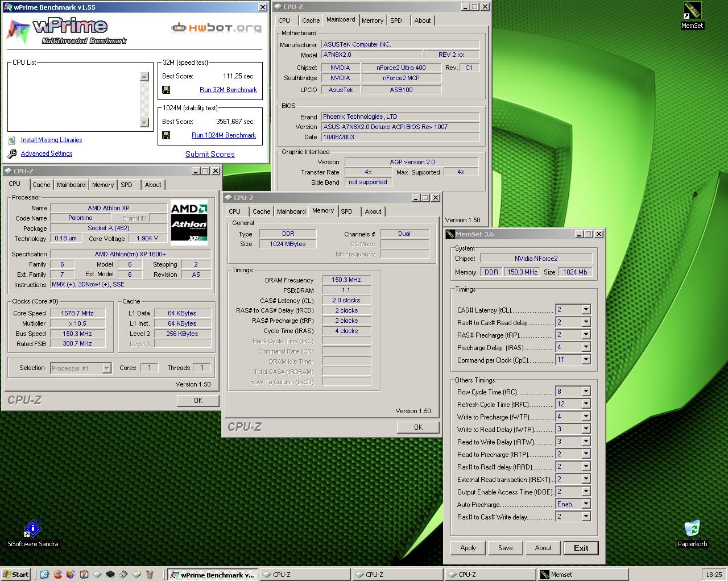Click Save in MemSet
This screenshot has height=582, width=728.
506,548
